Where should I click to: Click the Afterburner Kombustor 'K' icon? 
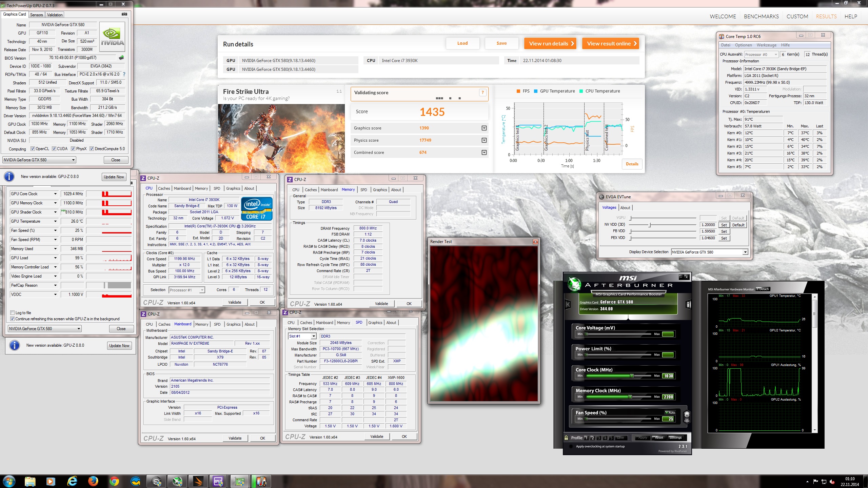[x=568, y=305]
